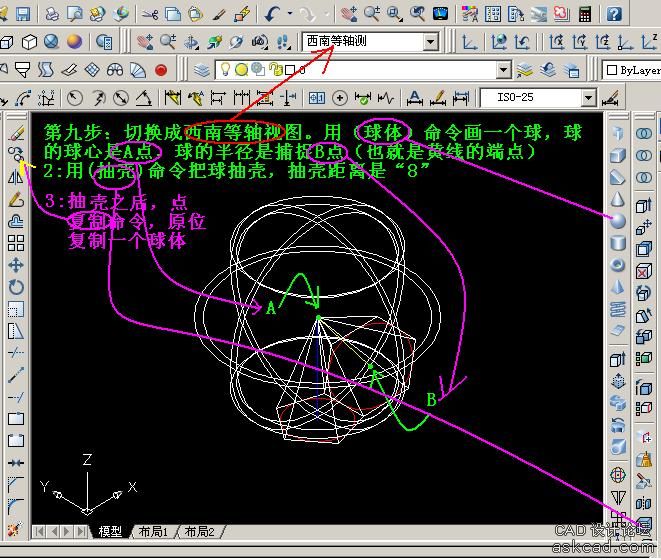Create a Pyramid solid
The image size is (661, 560).
click(618, 287)
